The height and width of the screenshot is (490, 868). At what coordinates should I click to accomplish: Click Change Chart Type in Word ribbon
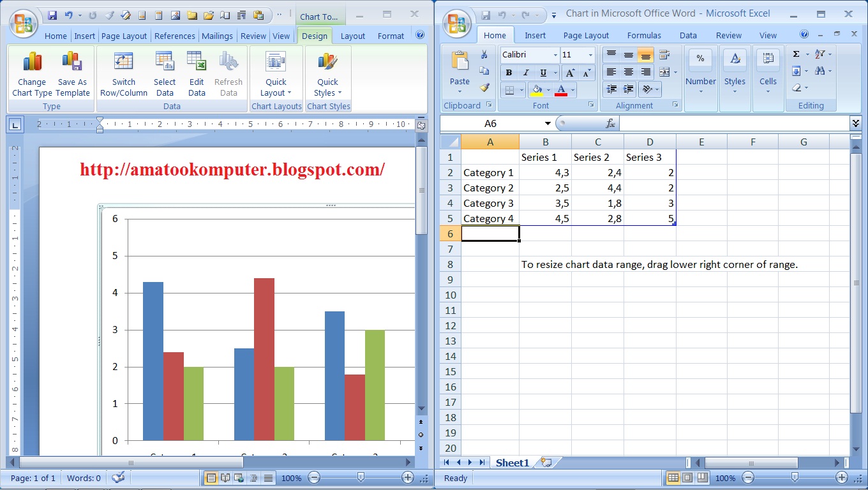tap(32, 74)
